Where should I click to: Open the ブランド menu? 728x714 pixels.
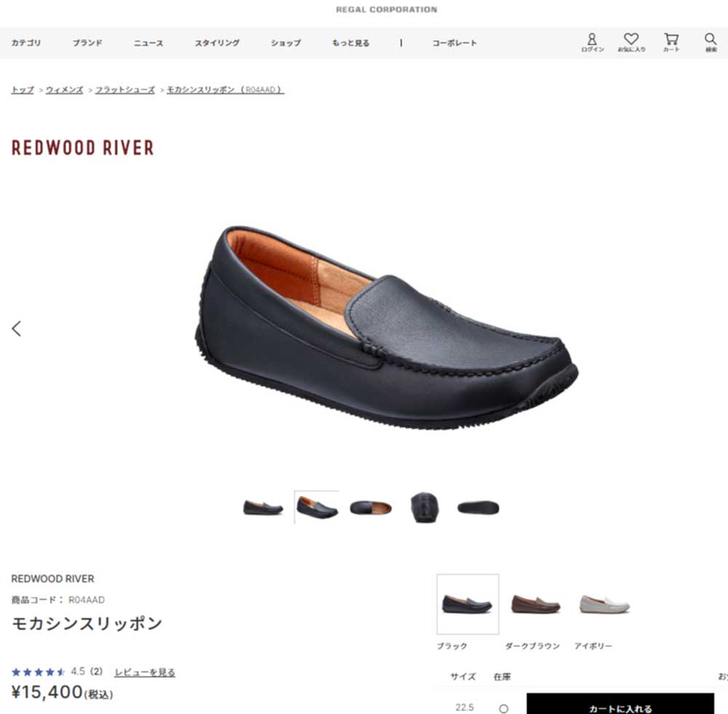tap(87, 43)
